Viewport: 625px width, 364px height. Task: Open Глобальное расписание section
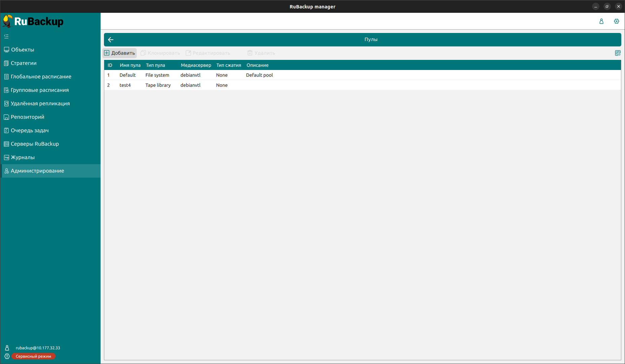coord(41,77)
